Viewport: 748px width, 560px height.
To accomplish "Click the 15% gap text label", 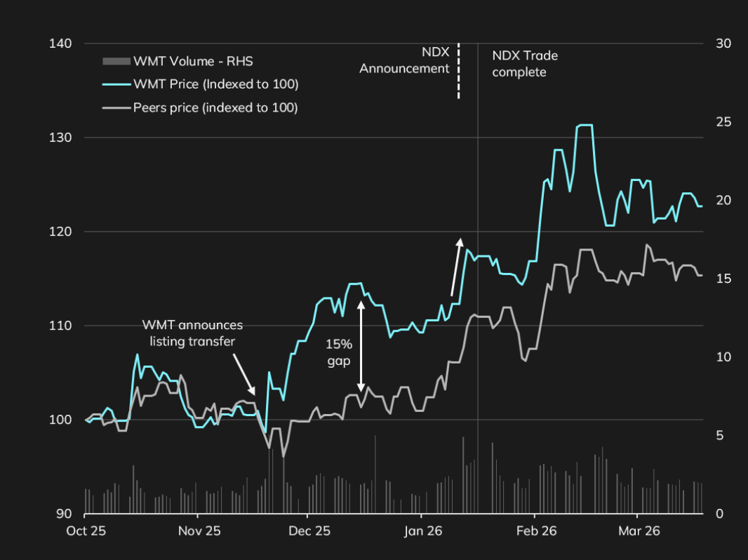I will pos(339,352).
